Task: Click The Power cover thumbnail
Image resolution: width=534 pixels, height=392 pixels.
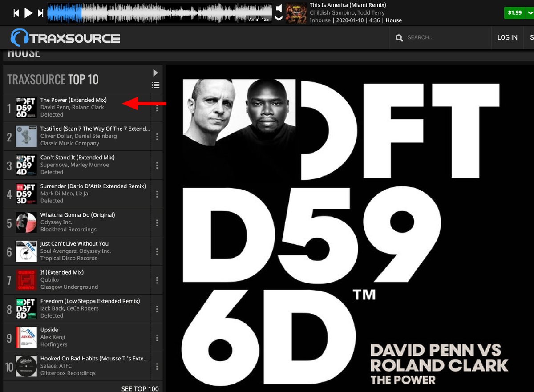Action: pyautogui.click(x=26, y=108)
